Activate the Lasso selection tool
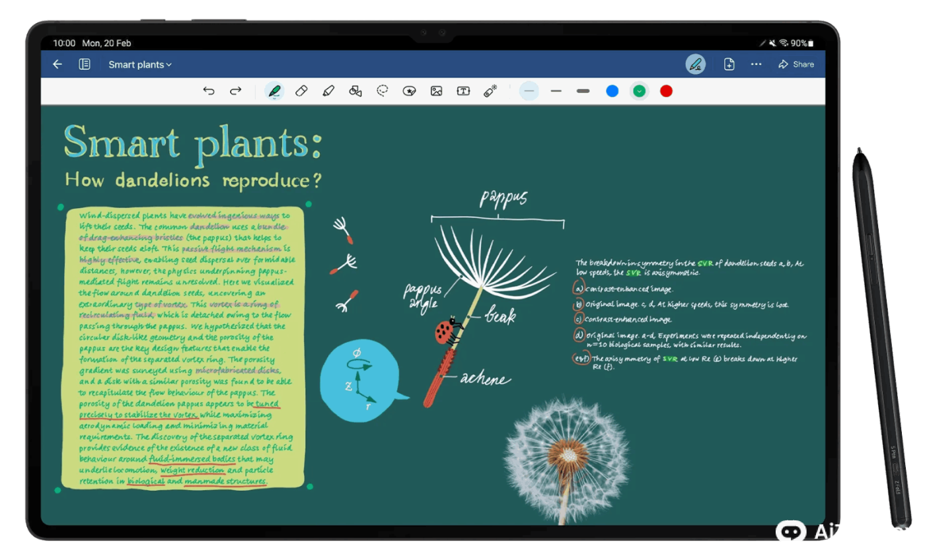The image size is (925, 560). coord(383,91)
